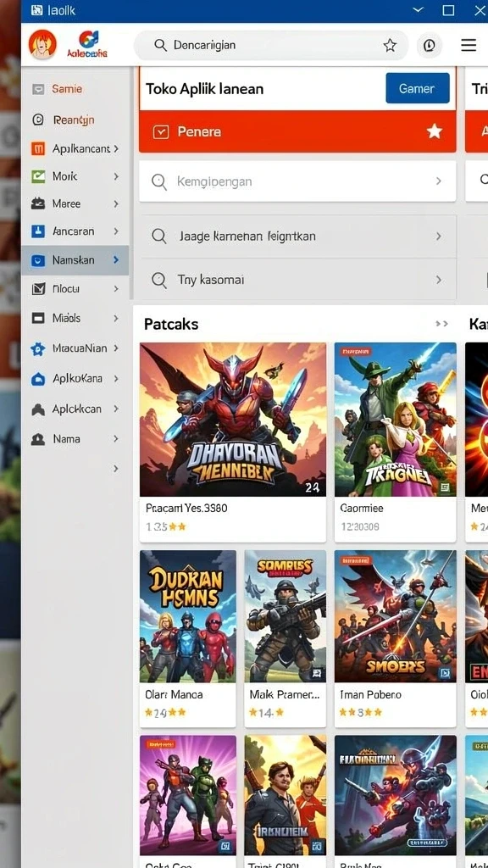Click the Aplckkcan sidebar icon
This screenshot has height=868, width=488.
(x=38, y=409)
